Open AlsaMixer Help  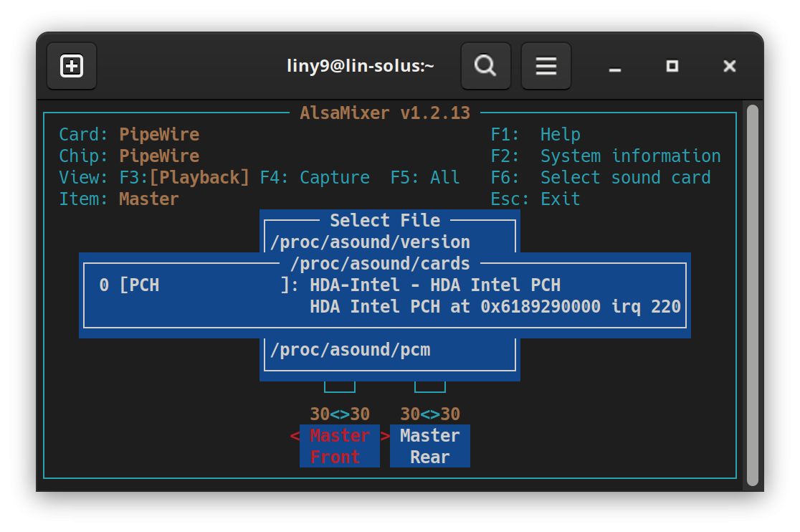537,134
